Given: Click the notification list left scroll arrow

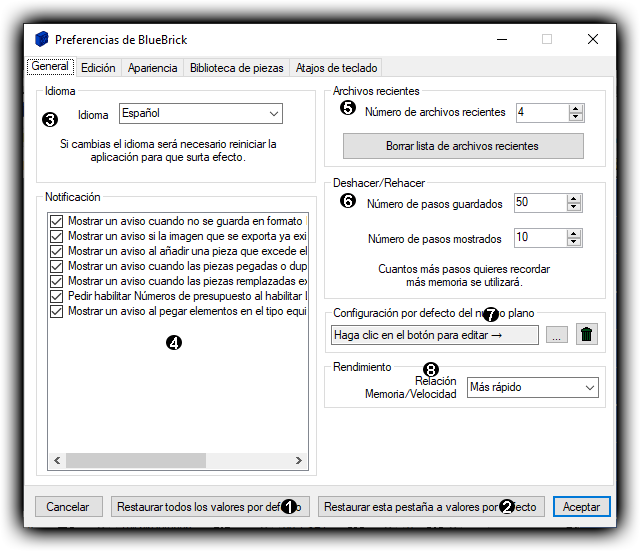Looking at the screenshot, I should pos(57,460).
